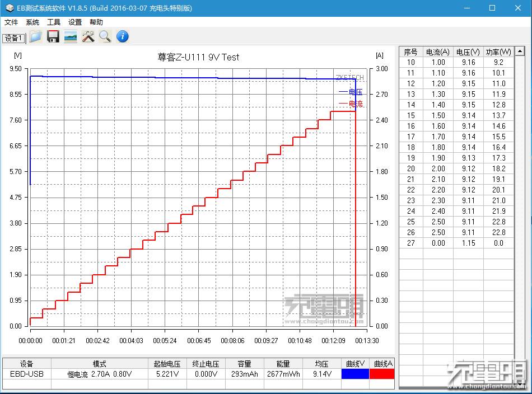Click the 293mAh capacity value

pos(244,374)
